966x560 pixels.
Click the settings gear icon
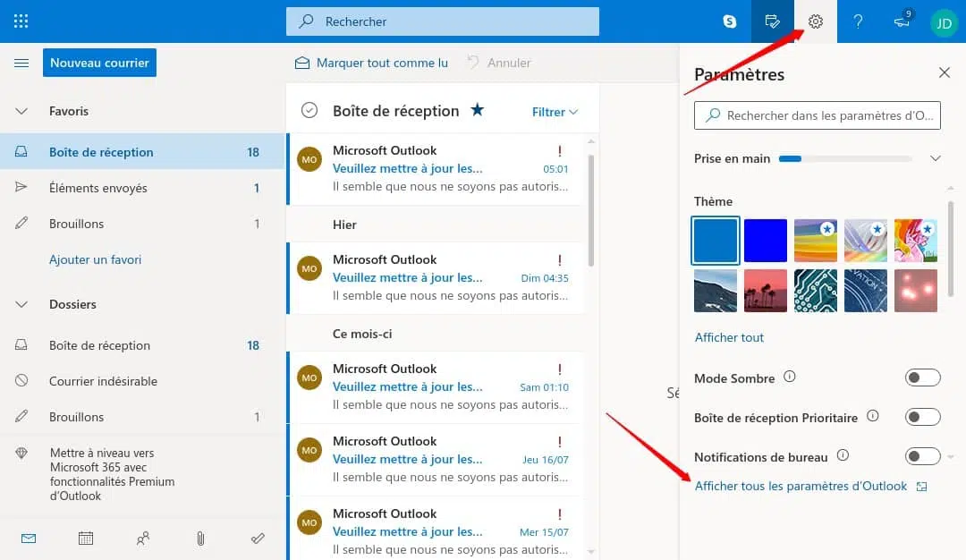coord(815,21)
